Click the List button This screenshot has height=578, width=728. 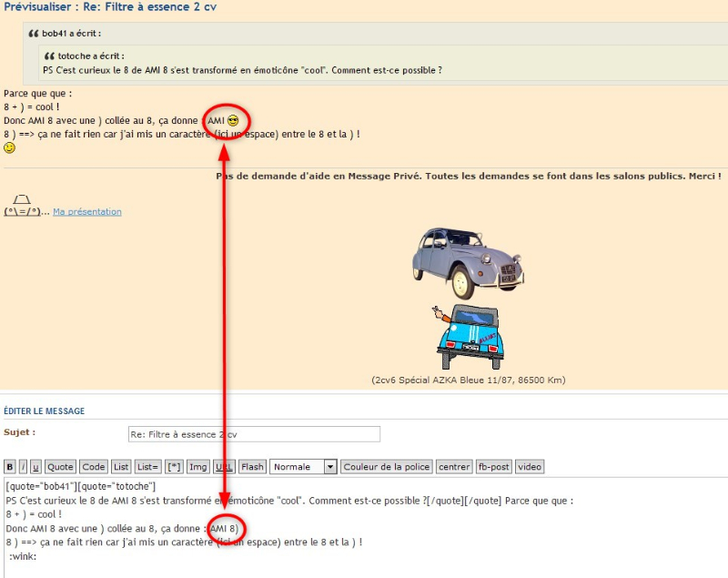tap(121, 467)
